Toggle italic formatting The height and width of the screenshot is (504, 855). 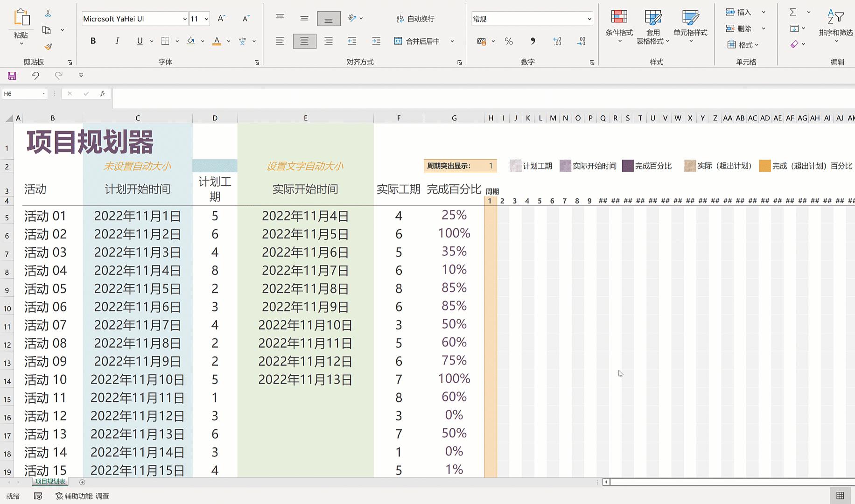pos(117,41)
